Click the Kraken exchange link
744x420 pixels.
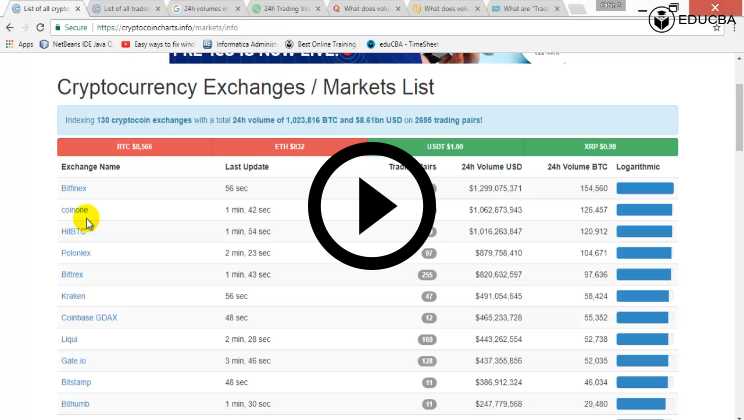[72, 296]
